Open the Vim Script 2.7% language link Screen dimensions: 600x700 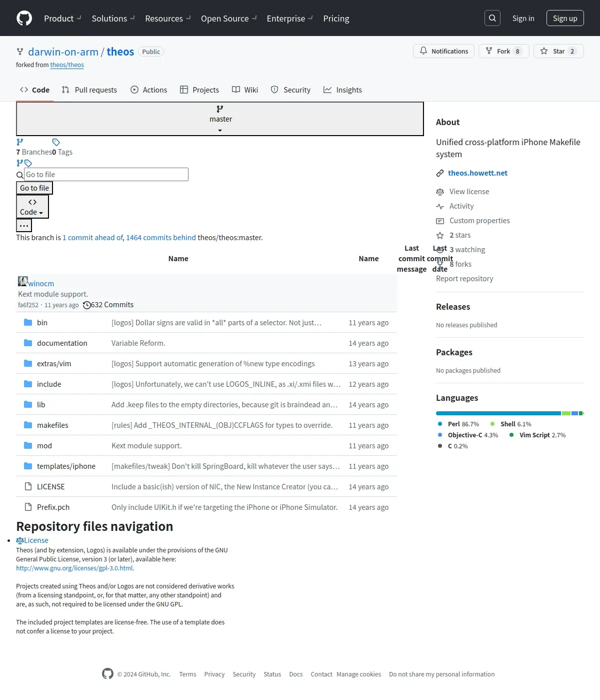[537, 435]
